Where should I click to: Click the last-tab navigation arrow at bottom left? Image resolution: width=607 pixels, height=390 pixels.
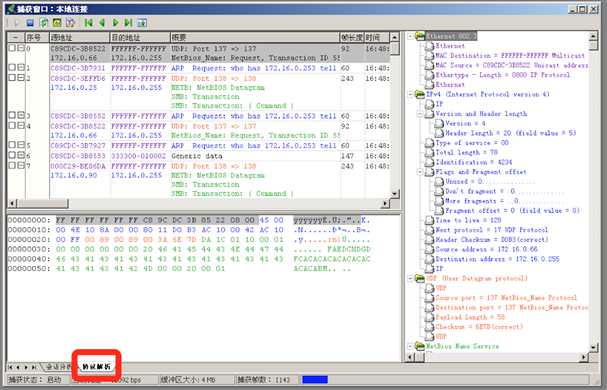(x=34, y=367)
